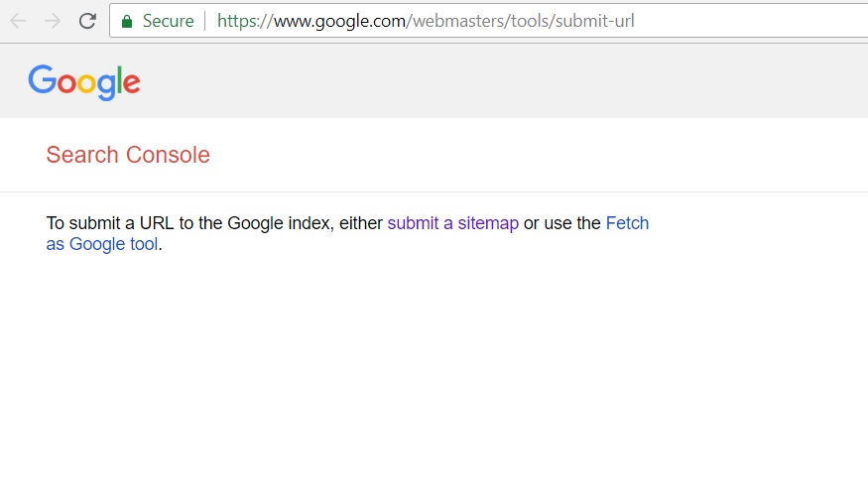Click the blue capital G in the logo

42,79
